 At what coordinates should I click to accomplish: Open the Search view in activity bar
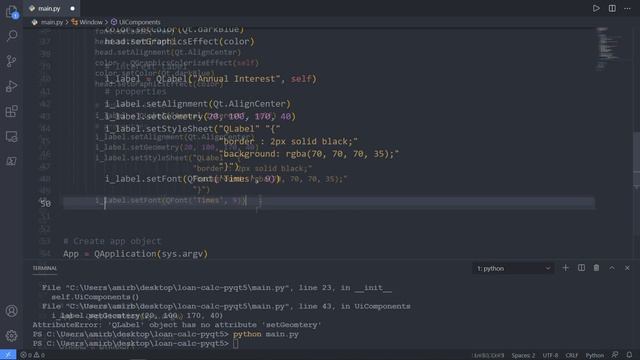[x=11, y=36]
